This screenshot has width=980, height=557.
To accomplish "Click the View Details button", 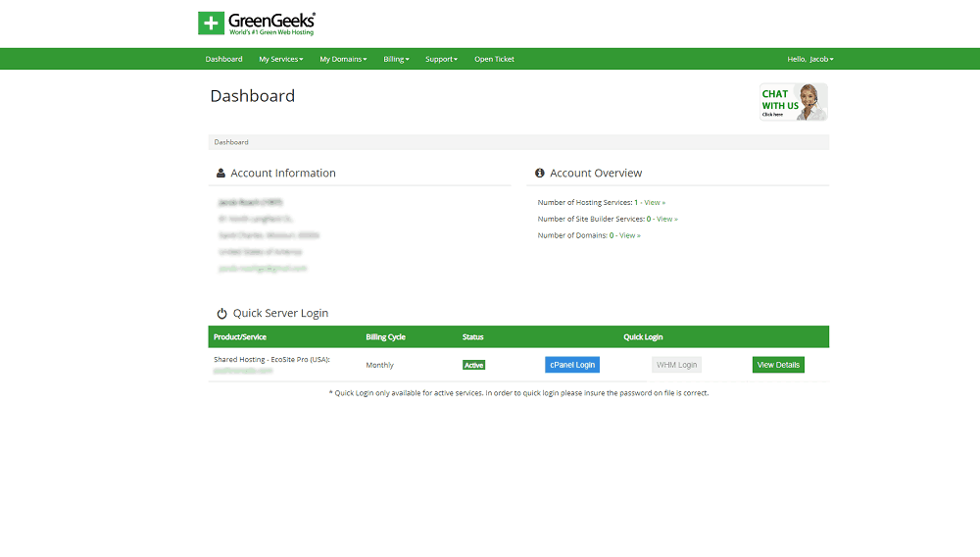I will (x=778, y=365).
